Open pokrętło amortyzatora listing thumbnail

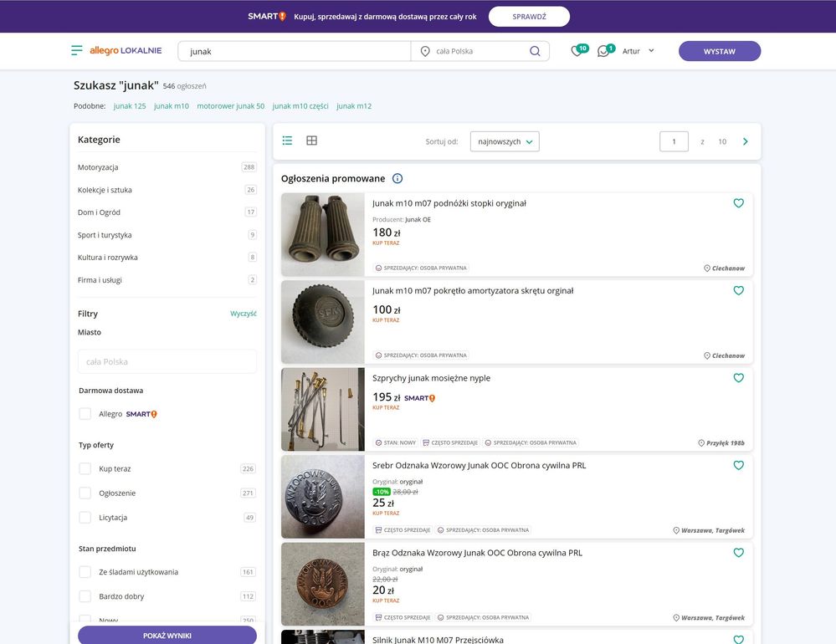322,322
